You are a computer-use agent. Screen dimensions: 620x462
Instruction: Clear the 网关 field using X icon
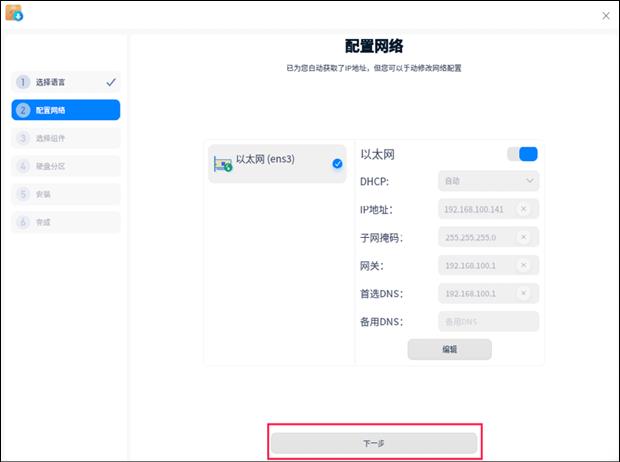point(523,265)
